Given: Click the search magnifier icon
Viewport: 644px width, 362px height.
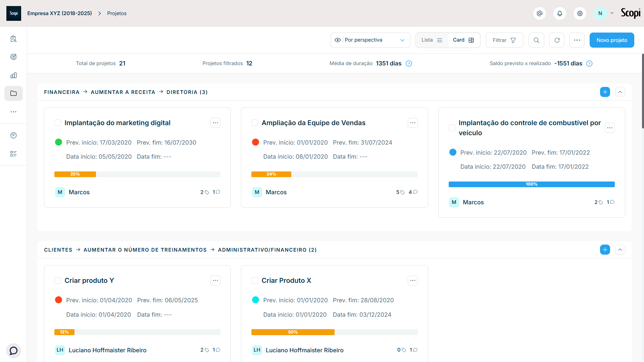Looking at the screenshot, I should [x=537, y=40].
